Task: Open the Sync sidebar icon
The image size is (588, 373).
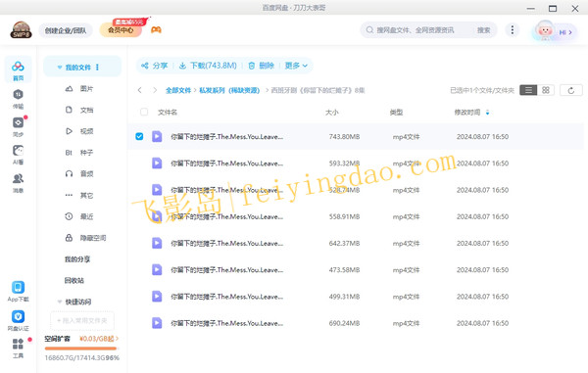Action: pyautogui.click(x=18, y=126)
